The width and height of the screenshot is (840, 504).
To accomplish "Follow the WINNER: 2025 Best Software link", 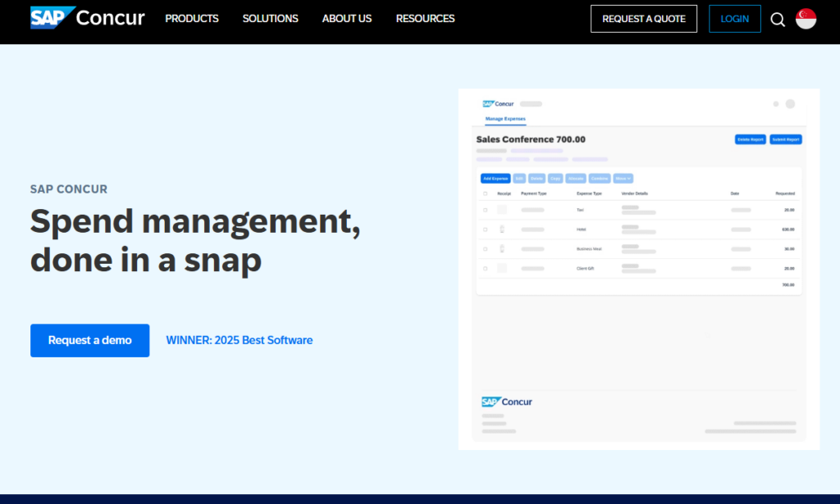I will [x=239, y=340].
